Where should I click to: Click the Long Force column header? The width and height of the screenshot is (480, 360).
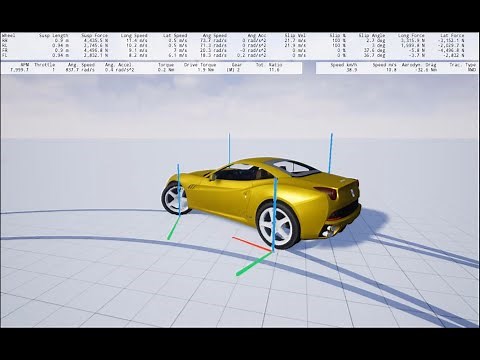tap(411, 35)
